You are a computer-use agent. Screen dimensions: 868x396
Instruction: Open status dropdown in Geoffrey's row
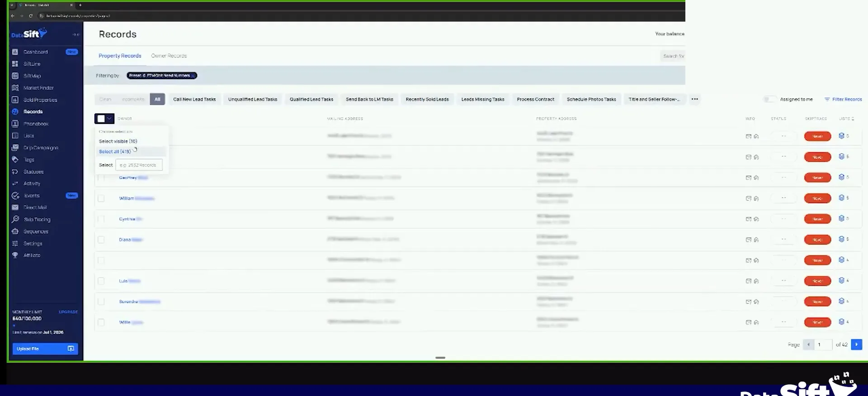pos(783,178)
